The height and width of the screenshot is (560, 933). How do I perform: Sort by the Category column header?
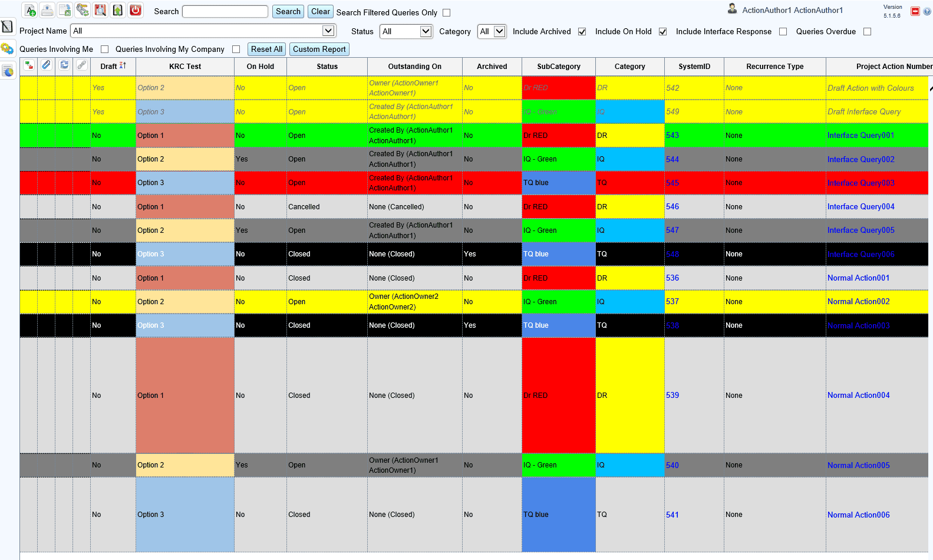(630, 67)
